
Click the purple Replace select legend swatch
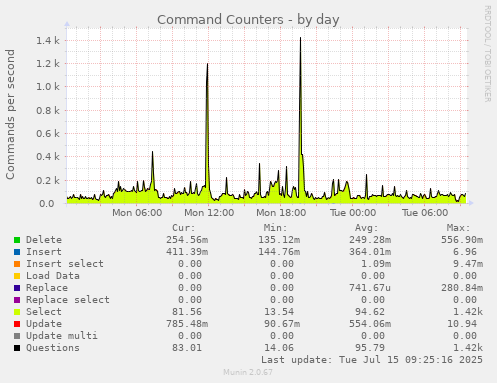pyautogui.click(x=17, y=300)
